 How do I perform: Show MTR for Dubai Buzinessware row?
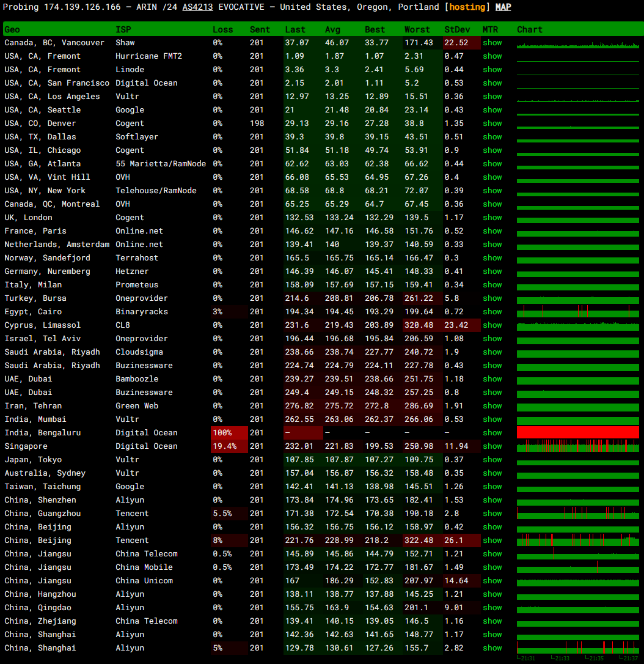[x=492, y=393]
